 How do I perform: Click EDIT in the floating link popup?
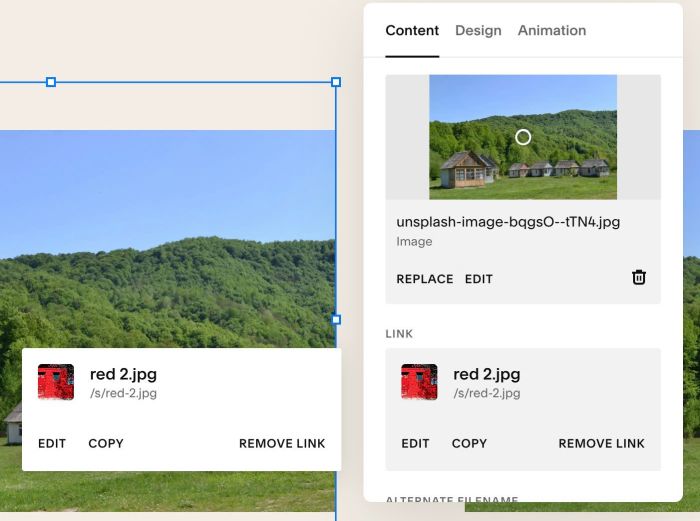click(52, 443)
